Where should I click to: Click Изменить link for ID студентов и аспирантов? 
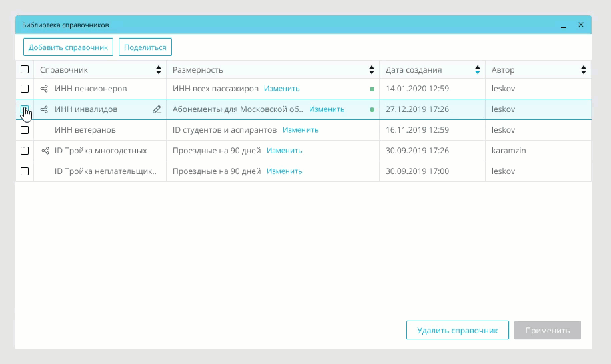(300, 130)
